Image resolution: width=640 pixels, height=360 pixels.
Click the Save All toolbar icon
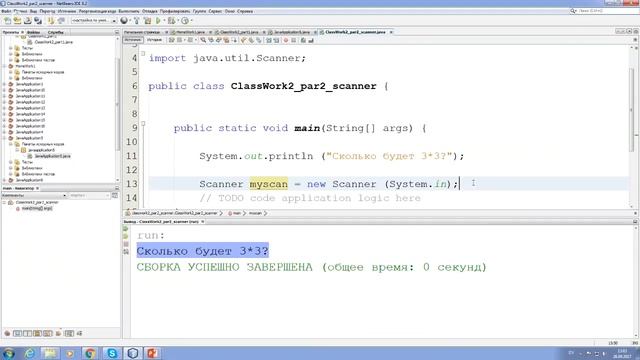[x=38, y=20]
